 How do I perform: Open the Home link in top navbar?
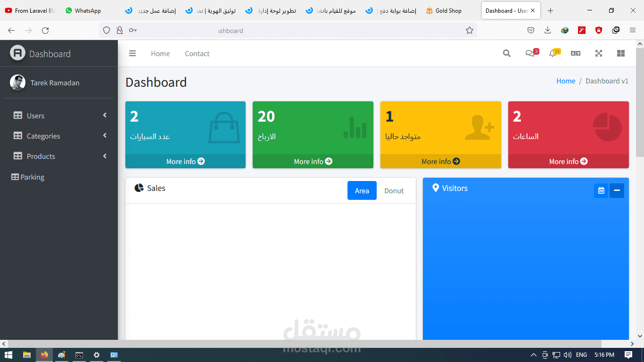click(x=160, y=54)
